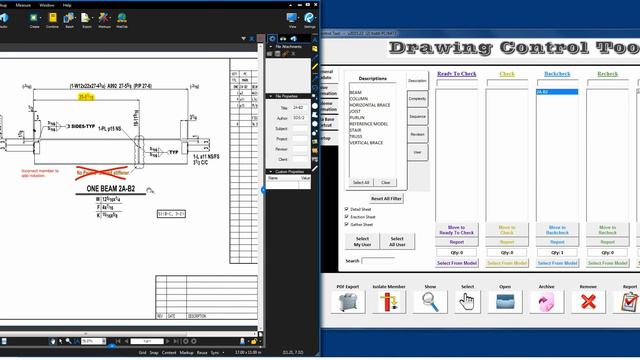Image resolution: width=640 pixels, height=360 pixels.
Task: Toggle Markup in the status bar
Action: pos(186,353)
